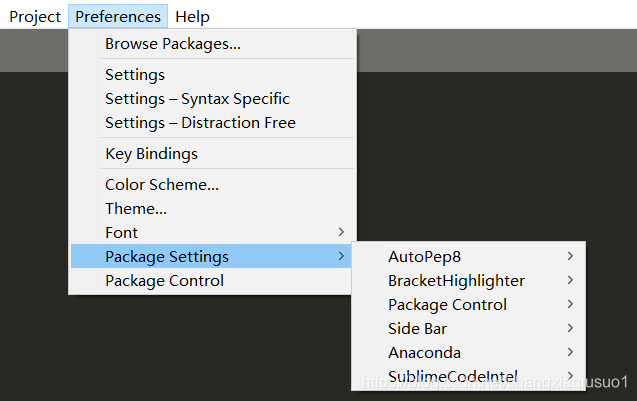The width and height of the screenshot is (637, 401).
Task: Expand Side Bar package settings
Action: click(x=468, y=328)
